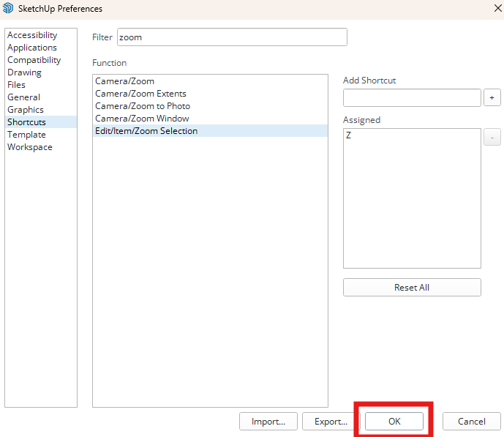Select Camera/Zoom Extents function
This screenshot has width=504, height=437.
pos(210,94)
